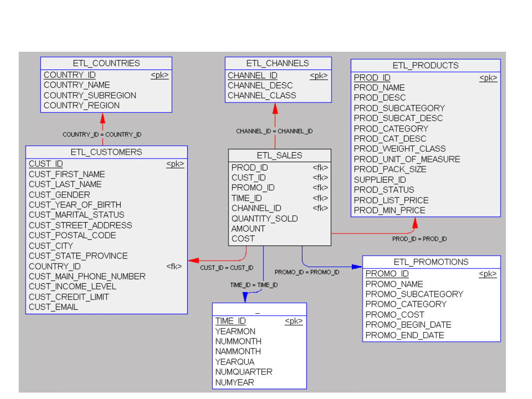This screenshot has width=532, height=399.
Task: Click the TIME_ID = TIME_ID relationship label
Action: pos(254,285)
